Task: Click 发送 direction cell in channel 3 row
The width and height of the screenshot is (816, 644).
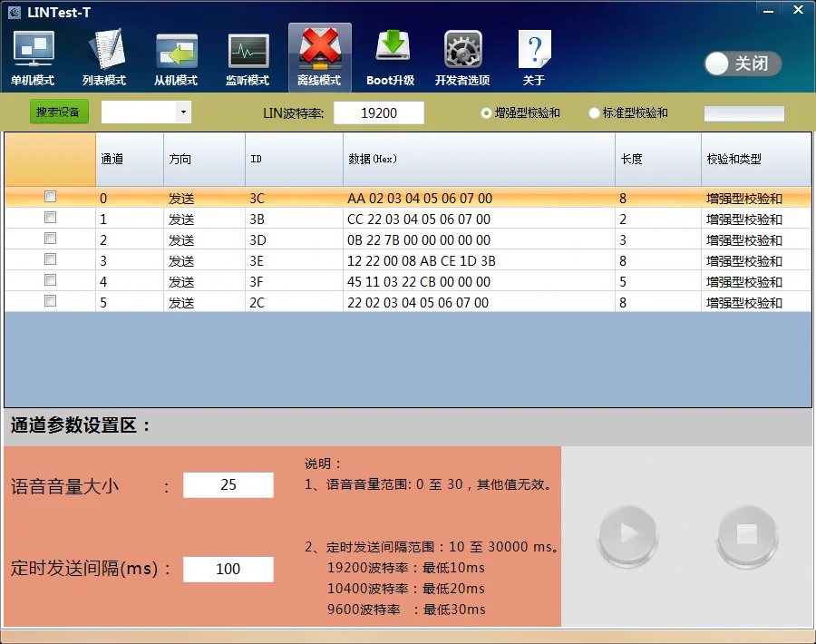Action: tap(205, 261)
